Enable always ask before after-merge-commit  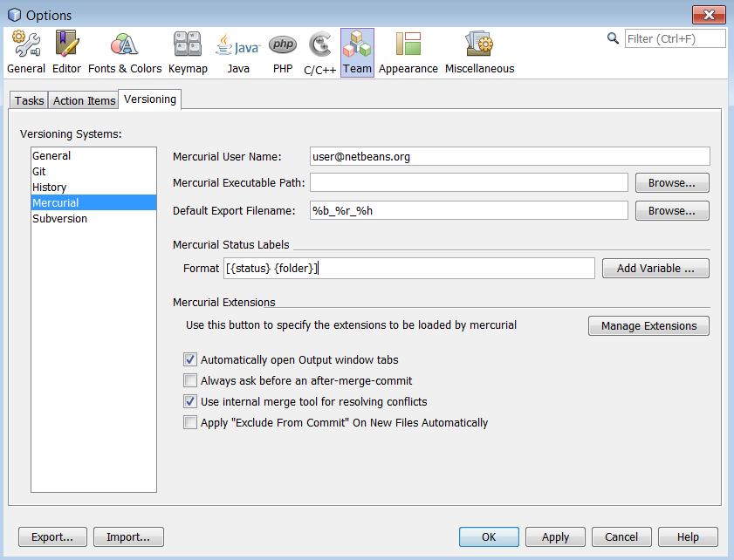coord(190,380)
